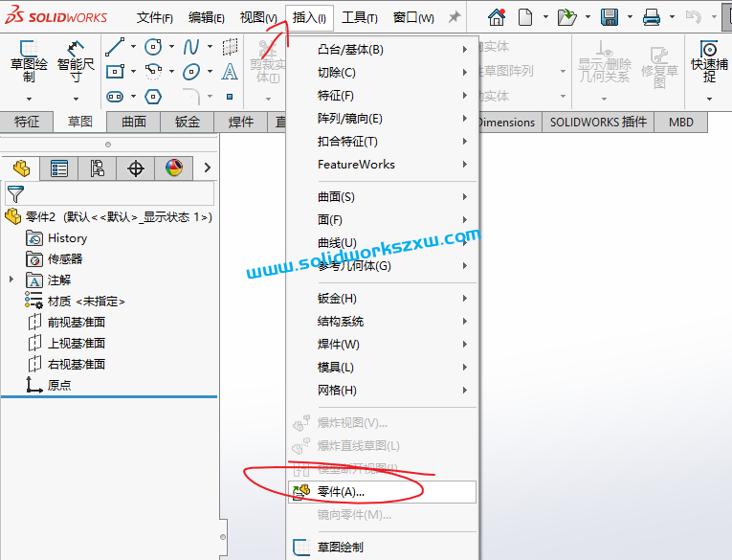Screen dimensions: 732x560
Task: Switch to the 曲面 ribbon tab
Action: tap(134, 122)
